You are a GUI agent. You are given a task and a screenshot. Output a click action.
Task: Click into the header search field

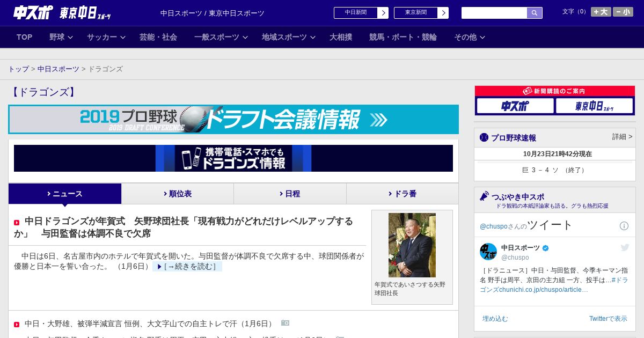click(494, 13)
